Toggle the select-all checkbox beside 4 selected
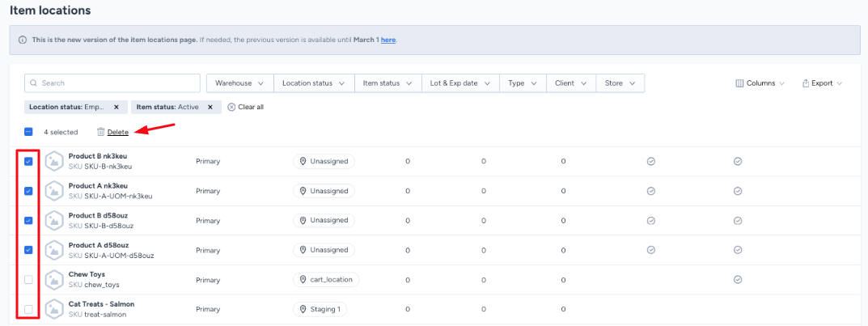The image size is (868, 326). (28, 132)
